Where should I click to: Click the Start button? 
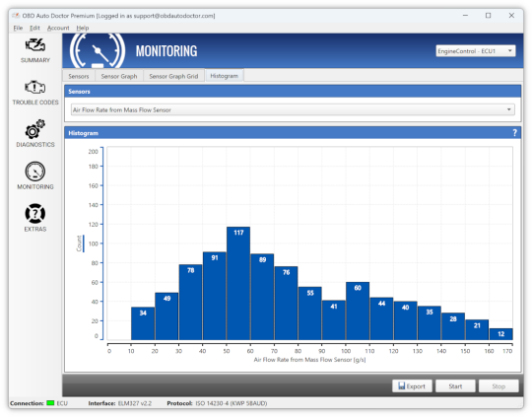tap(455, 386)
